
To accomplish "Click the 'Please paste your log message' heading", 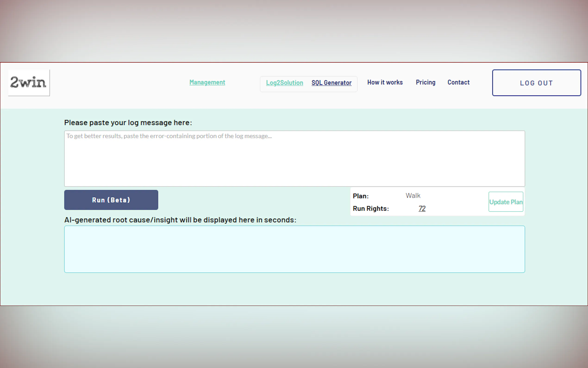I will click(128, 123).
